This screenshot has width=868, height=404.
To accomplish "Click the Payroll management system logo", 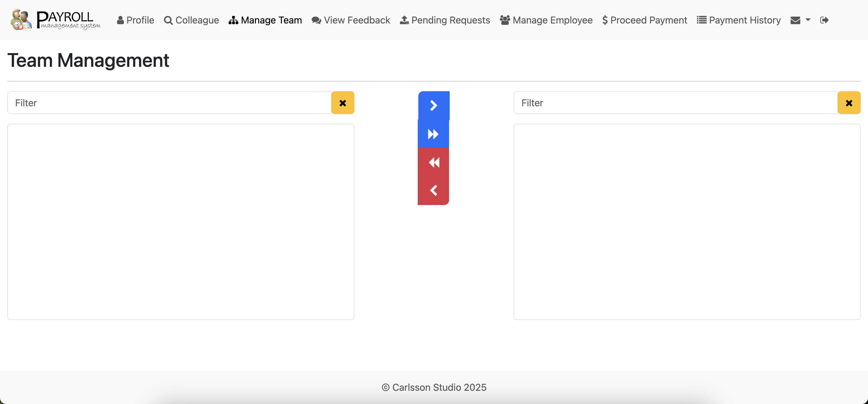I will click(x=55, y=20).
